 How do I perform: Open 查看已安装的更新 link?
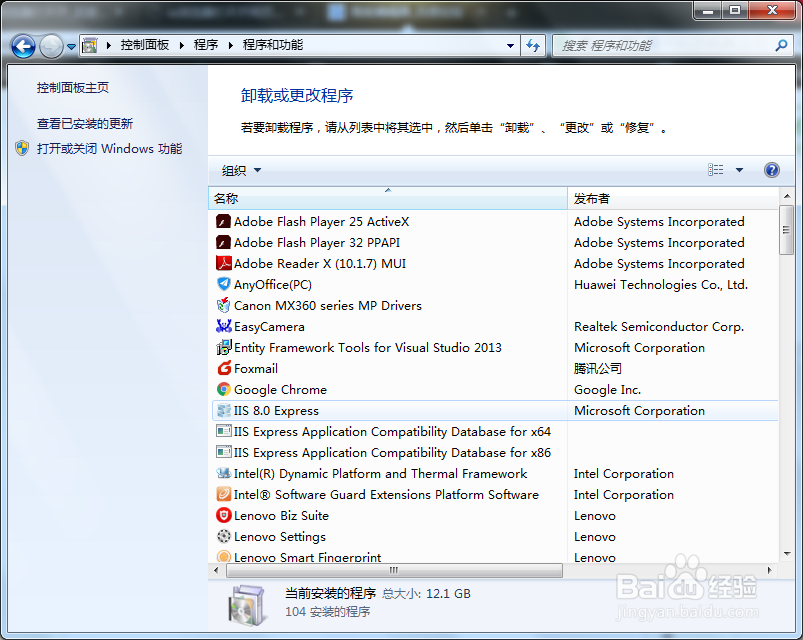[85, 123]
